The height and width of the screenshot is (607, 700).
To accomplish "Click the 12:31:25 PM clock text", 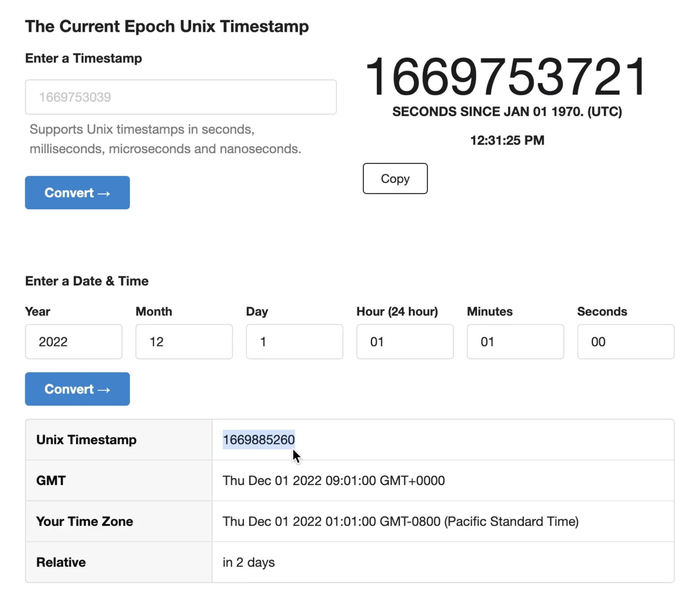I will pyautogui.click(x=507, y=140).
